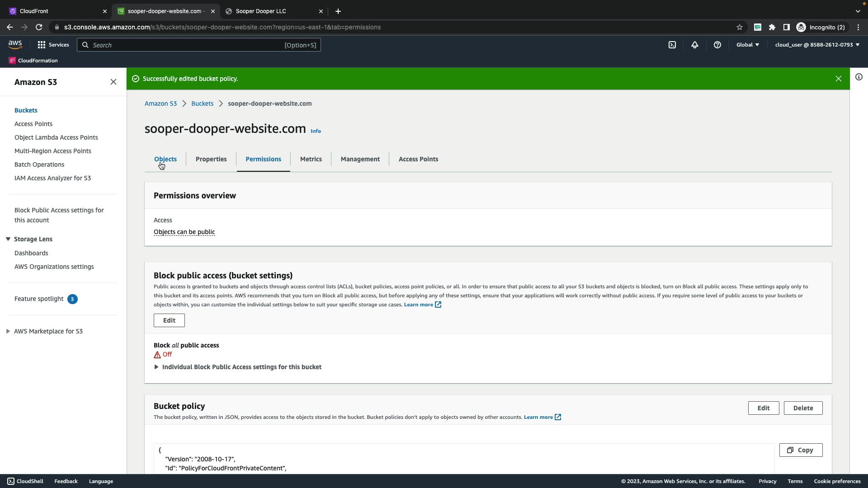Switch to the Objects tab

point(165,159)
